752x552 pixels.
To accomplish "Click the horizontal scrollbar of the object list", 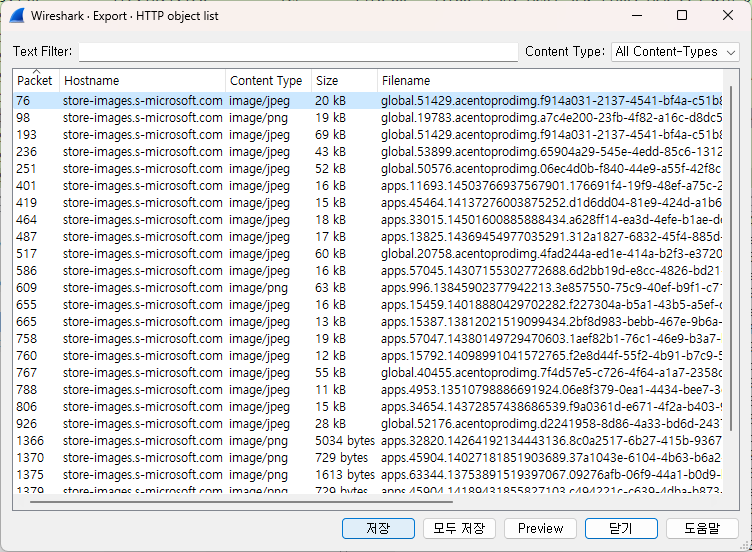I will (x=241, y=502).
